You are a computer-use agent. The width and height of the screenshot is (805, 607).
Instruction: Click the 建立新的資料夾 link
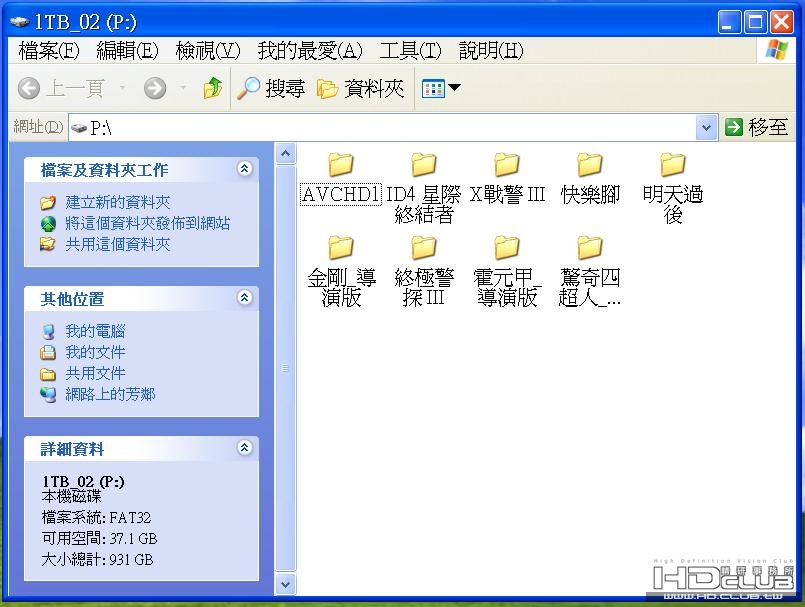click(x=118, y=202)
